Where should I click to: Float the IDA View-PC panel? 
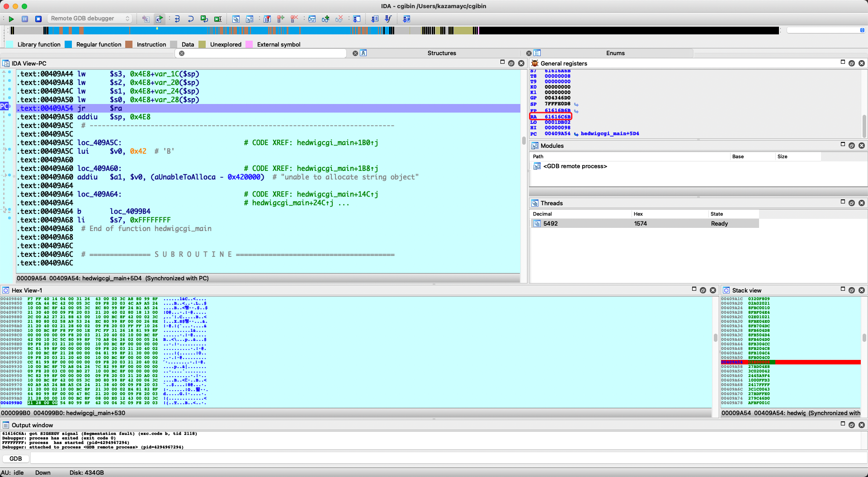[511, 63]
